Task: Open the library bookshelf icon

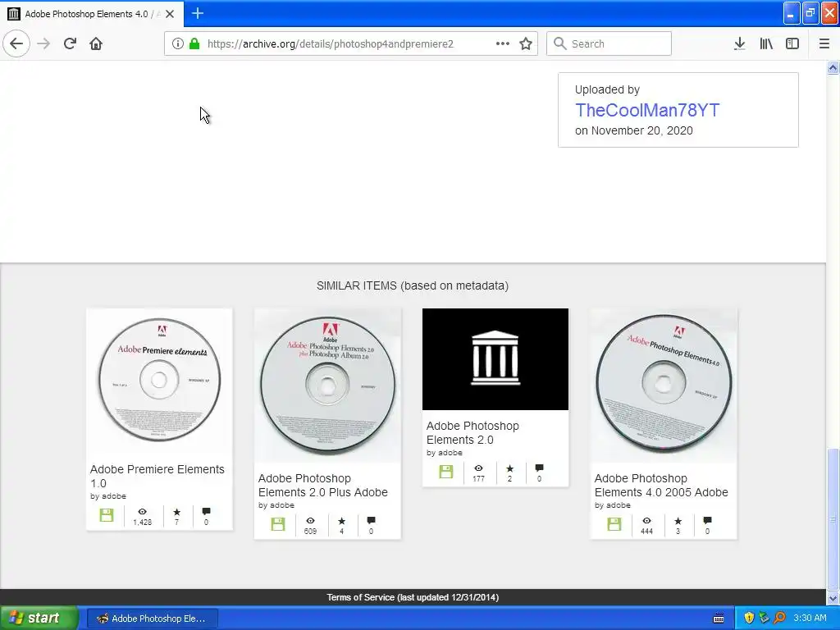Action: pyautogui.click(x=766, y=43)
